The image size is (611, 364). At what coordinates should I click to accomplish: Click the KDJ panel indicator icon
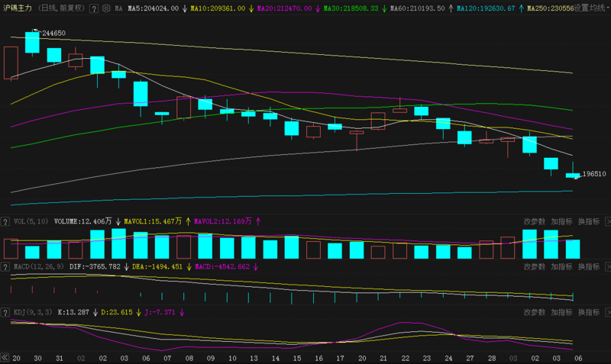pyautogui.click(x=7, y=312)
